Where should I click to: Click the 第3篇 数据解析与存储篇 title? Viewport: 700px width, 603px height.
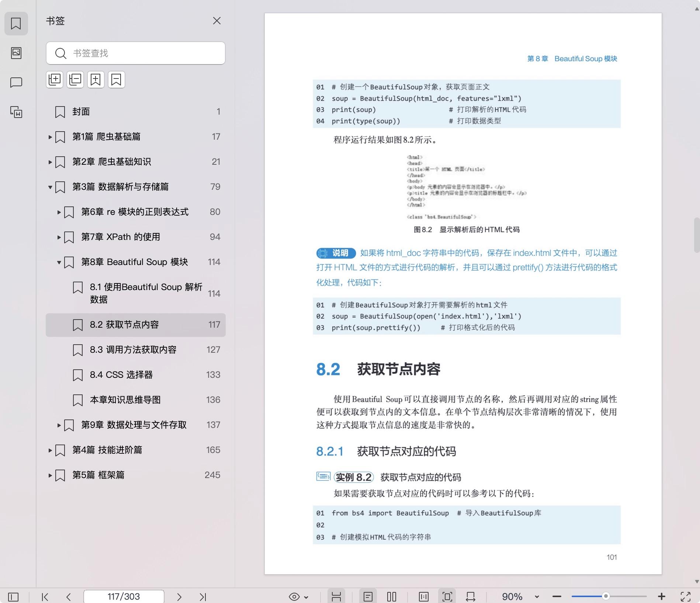point(120,187)
